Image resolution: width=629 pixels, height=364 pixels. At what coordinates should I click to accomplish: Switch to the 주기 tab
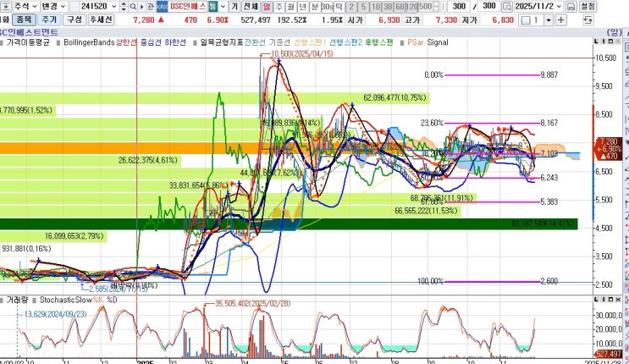[49, 19]
